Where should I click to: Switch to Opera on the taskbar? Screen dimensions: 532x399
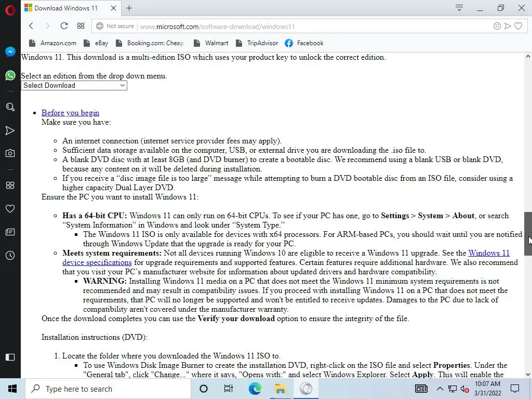[x=306, y=389]
